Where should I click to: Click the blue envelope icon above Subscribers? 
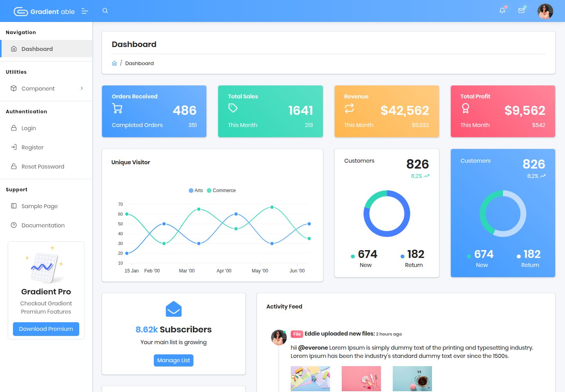point(173,309)
